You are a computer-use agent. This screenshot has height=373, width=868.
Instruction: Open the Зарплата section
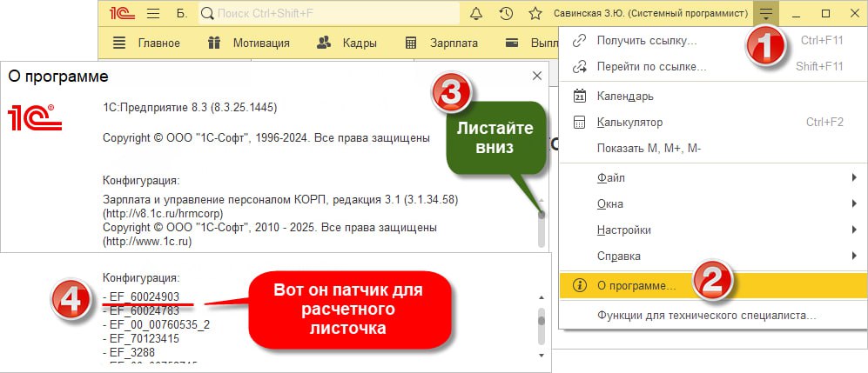pyautogui.click(x=454, y=43)
